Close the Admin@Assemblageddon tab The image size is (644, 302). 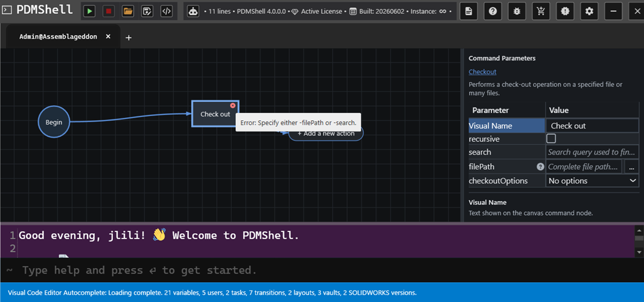[108, 37]
